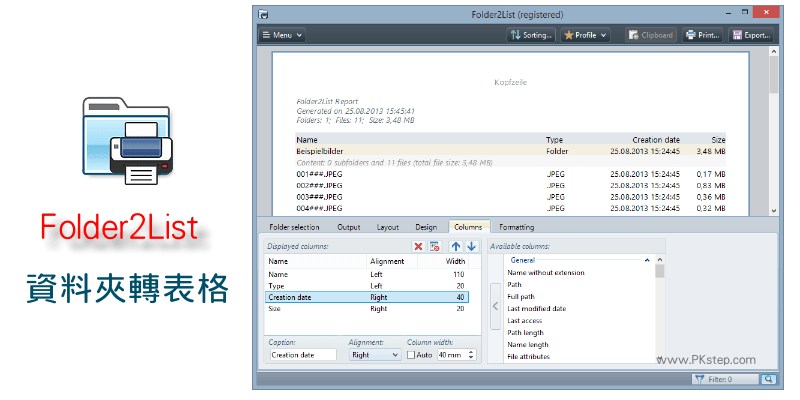Select Path length in Available columns
The width and height of the screenshot is (800, 400).
524,333
